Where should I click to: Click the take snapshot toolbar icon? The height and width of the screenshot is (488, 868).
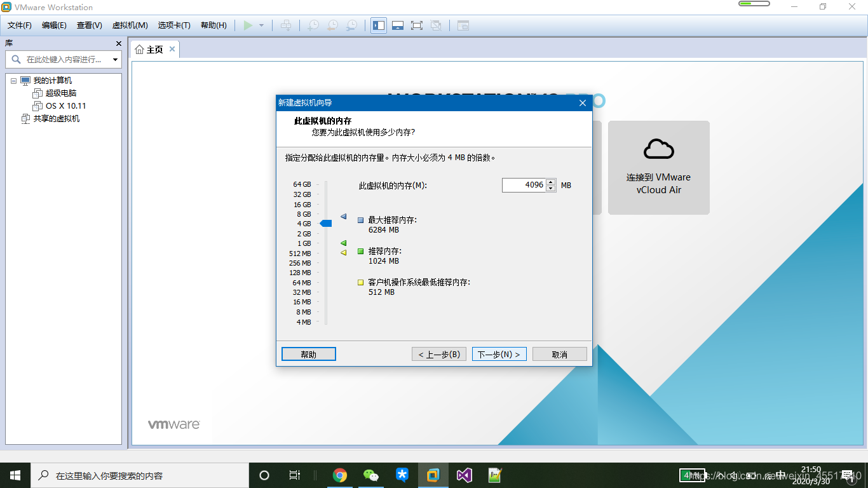313,25
